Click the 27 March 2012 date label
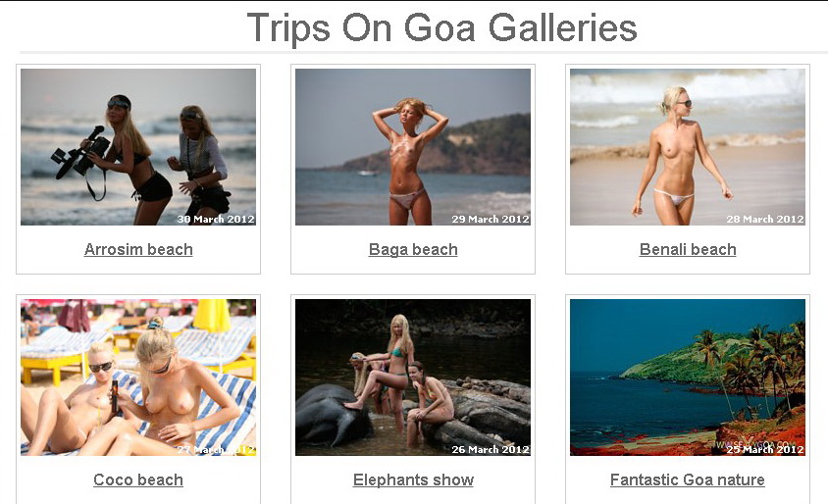 click(216, 450)
